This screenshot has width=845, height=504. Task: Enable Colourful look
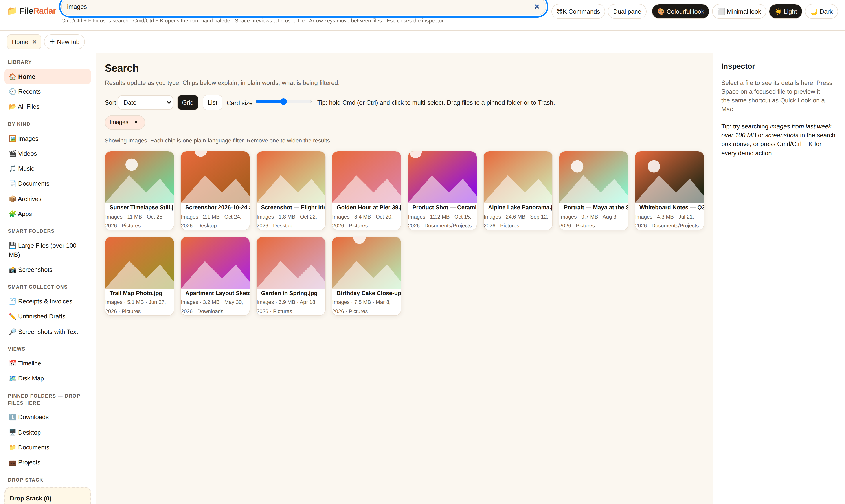click(x=681, y=12)
